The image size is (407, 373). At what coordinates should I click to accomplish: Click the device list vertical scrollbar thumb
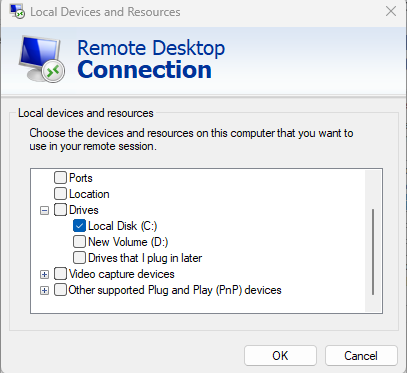point(373,252)
